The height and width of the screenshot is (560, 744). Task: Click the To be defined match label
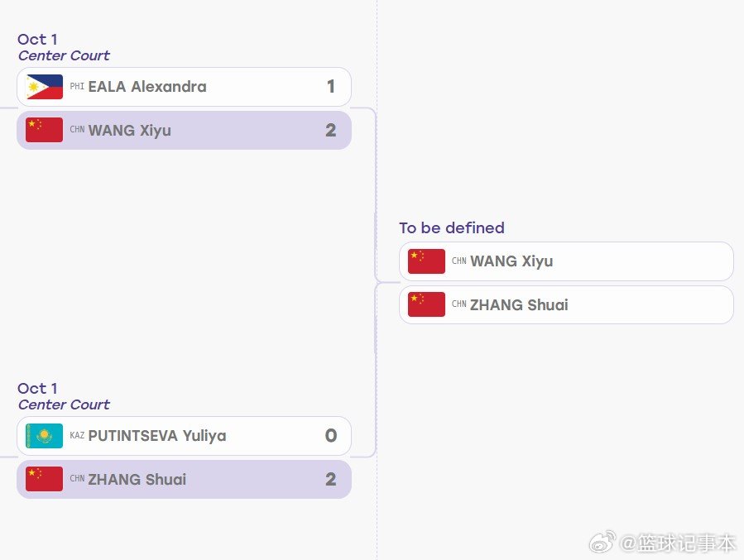coord(452,228)
